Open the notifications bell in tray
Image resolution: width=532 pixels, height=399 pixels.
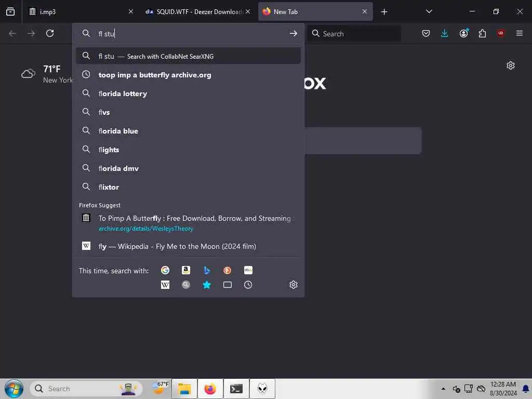[x=526, y=389]
